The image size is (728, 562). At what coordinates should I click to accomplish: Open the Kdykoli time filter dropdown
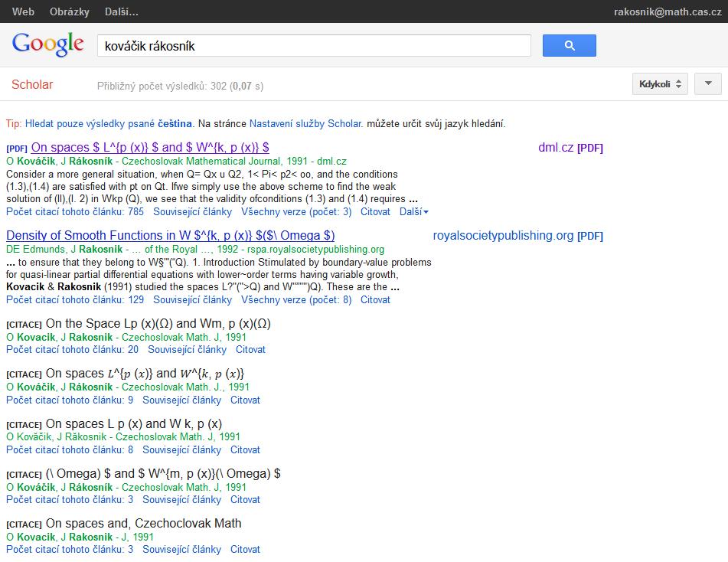pyautogui.click(x=660, y=84)
